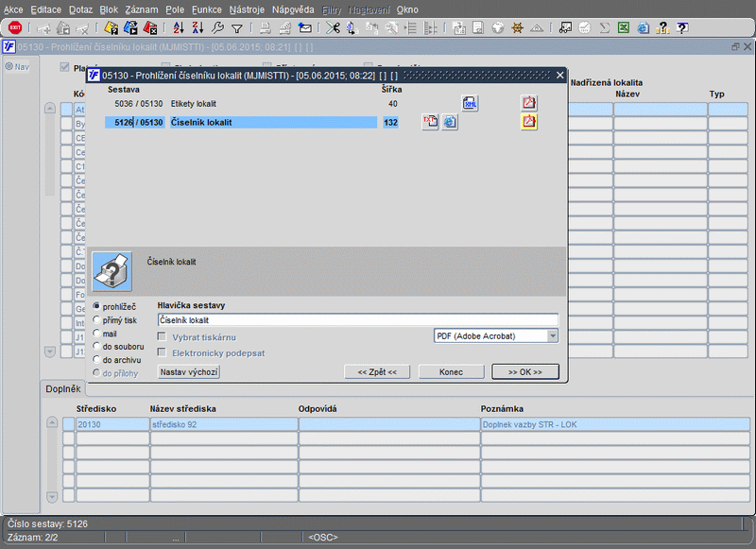Click the wrench tool icon in toolbar

click(x=218, y=27)
